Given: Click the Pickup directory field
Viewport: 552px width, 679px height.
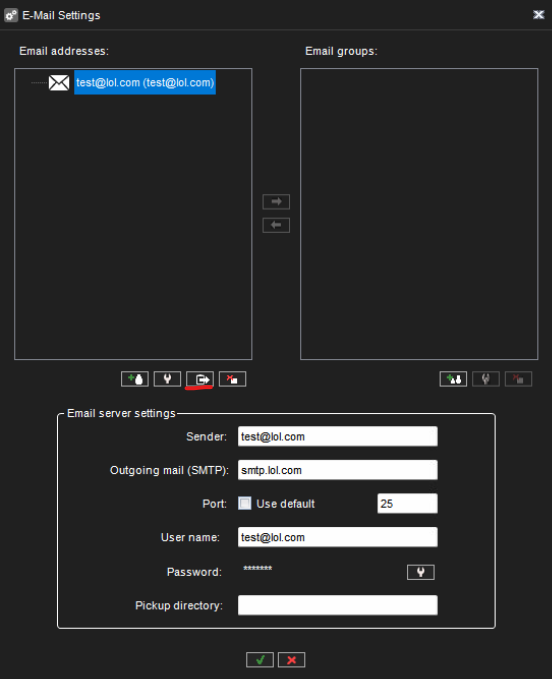Looking at the screenshot, I should [338, 605].
